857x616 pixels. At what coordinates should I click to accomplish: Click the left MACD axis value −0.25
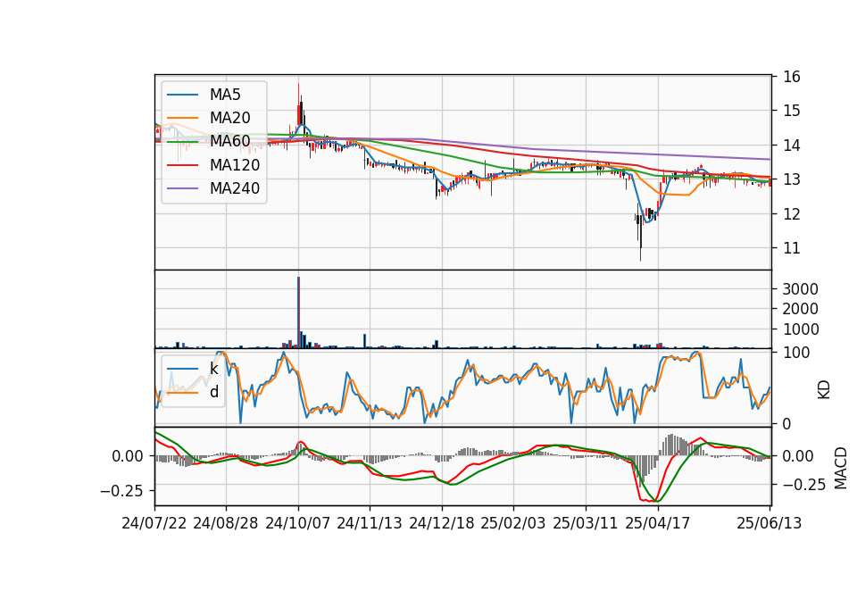[122, 491]
